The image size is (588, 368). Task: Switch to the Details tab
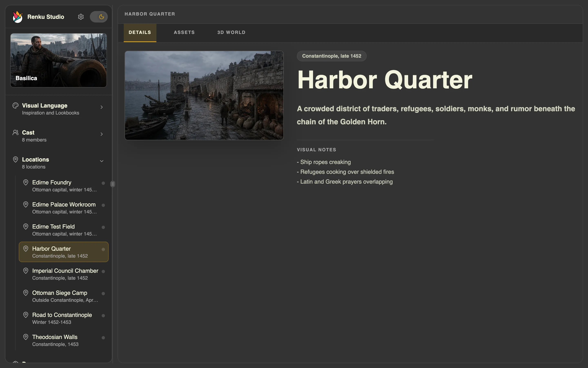pyautogui.click(x=140, y=33)
